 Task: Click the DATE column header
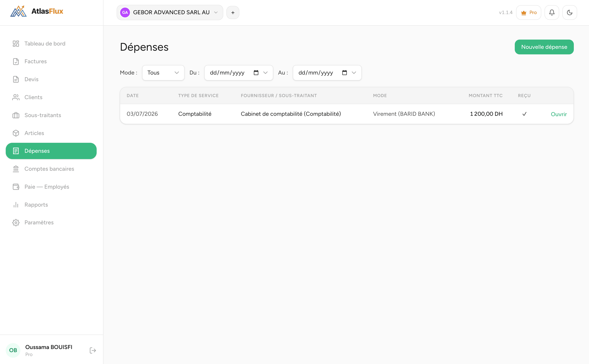133,96
